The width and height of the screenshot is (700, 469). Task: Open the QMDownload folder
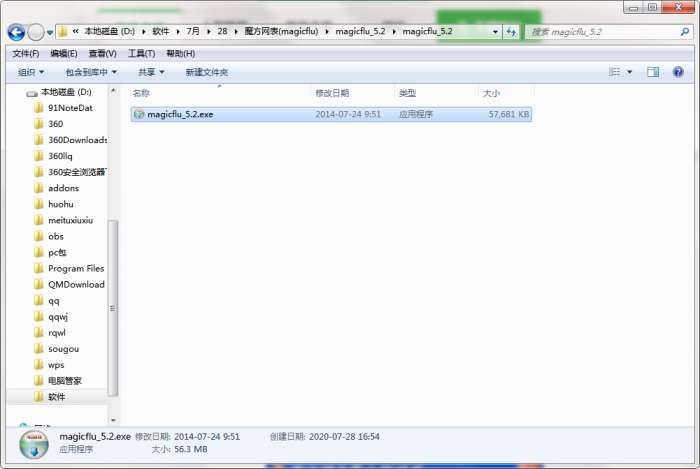76,285
